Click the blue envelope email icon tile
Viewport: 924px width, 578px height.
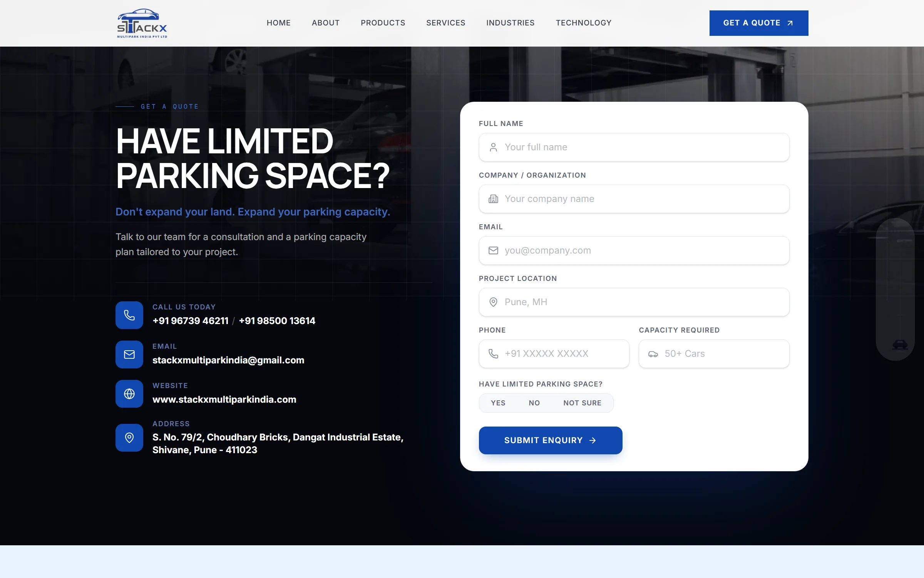(129, 355)
